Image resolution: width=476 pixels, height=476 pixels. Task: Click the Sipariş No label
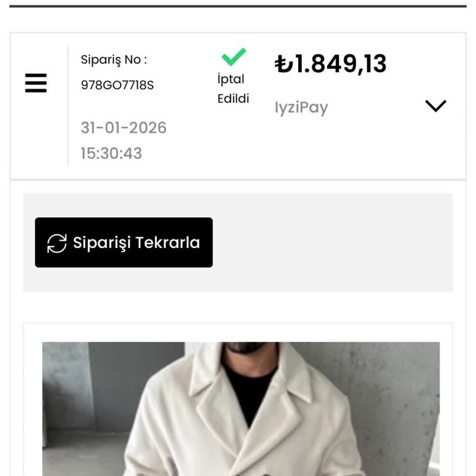pyautogui.click(x=114, y=60)
